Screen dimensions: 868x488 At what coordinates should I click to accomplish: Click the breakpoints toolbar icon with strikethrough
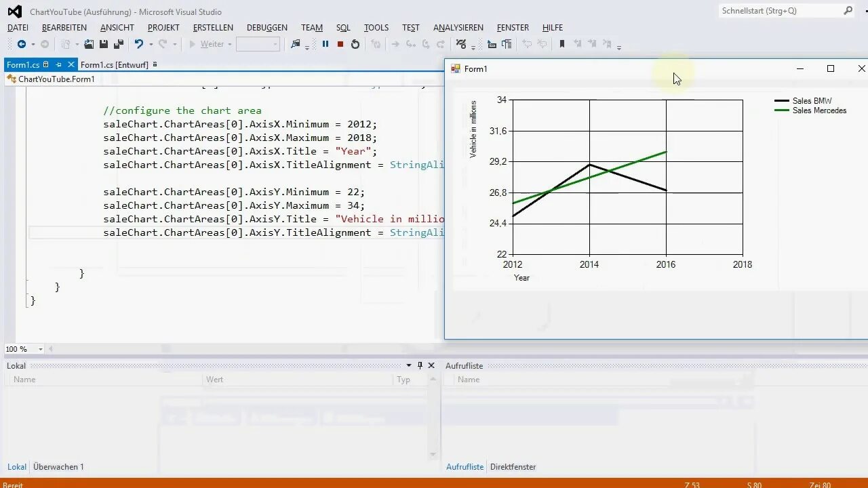point(461,44)
